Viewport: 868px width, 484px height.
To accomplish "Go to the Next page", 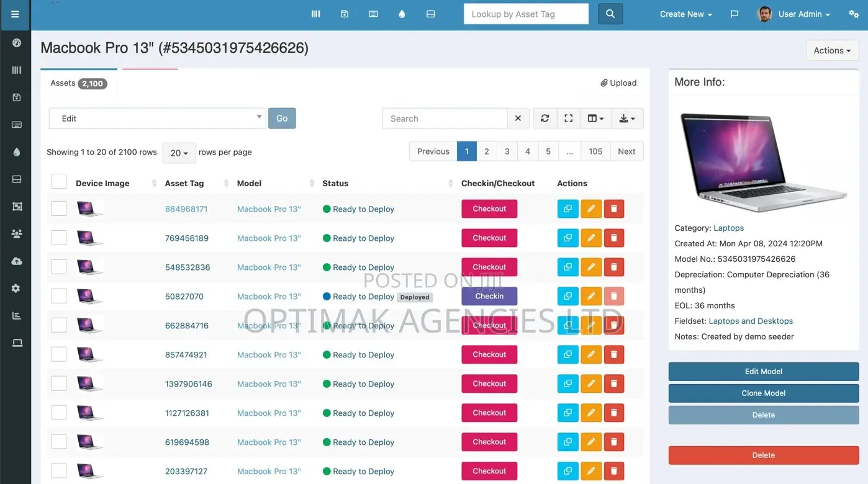I will [626, 151].
